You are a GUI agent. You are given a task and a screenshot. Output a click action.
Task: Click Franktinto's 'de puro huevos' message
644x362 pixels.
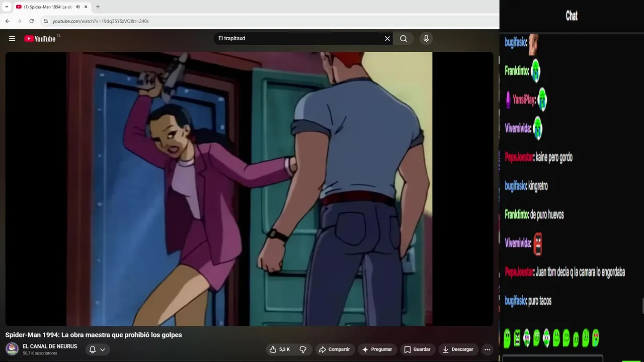[547, 215]
